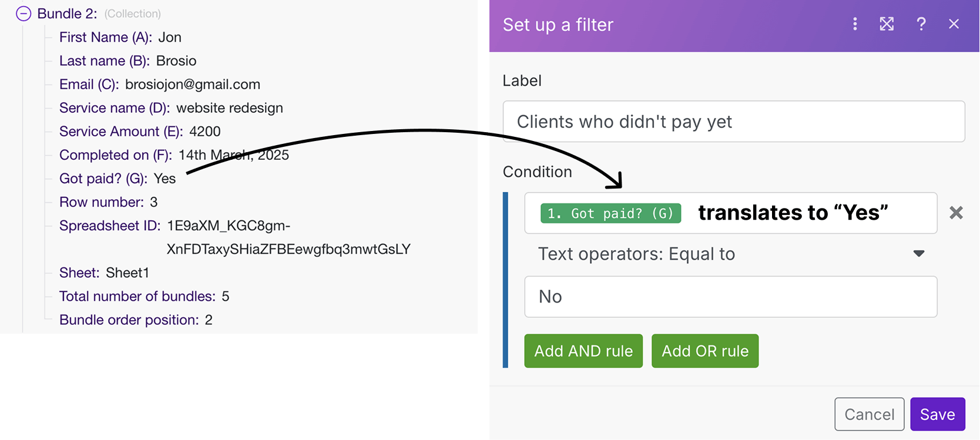Click the Add AND rule button
The height and width of the screenshot is (440, 980).
click(583, 351)
